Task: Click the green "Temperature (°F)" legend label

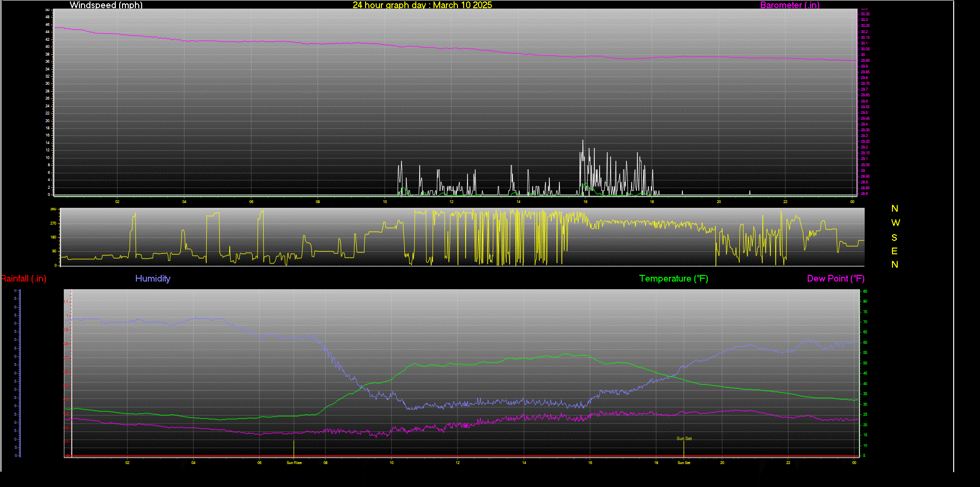Action: [673, 279]
